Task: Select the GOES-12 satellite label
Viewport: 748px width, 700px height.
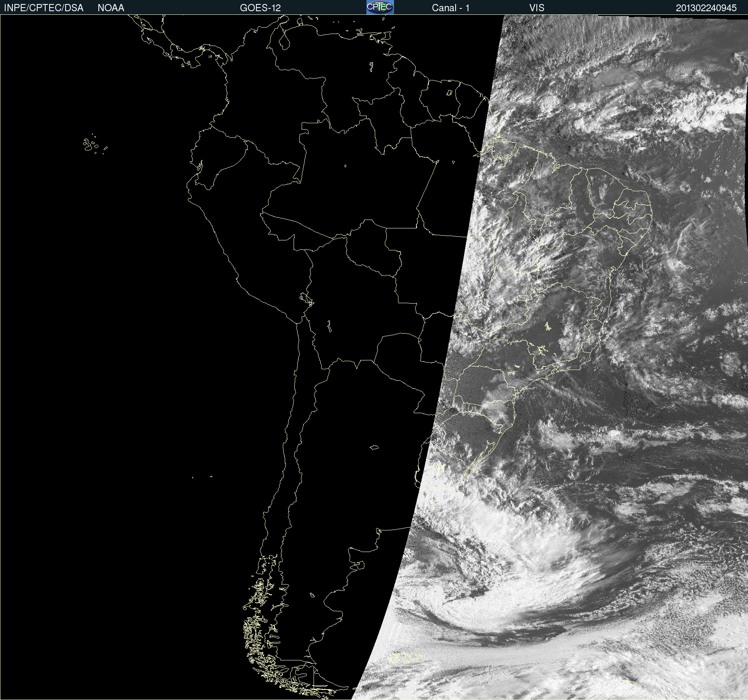Action: tap(260, 8)
